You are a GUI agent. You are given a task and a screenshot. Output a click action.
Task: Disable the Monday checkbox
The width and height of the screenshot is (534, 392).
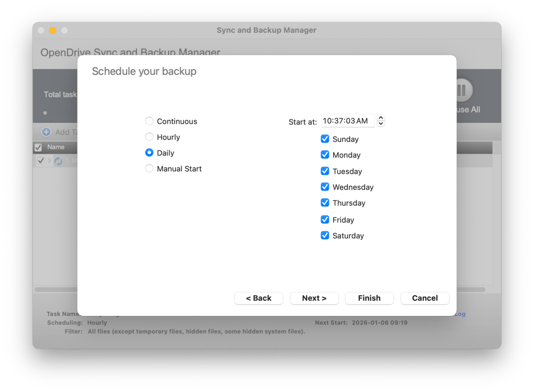point(325,155)
